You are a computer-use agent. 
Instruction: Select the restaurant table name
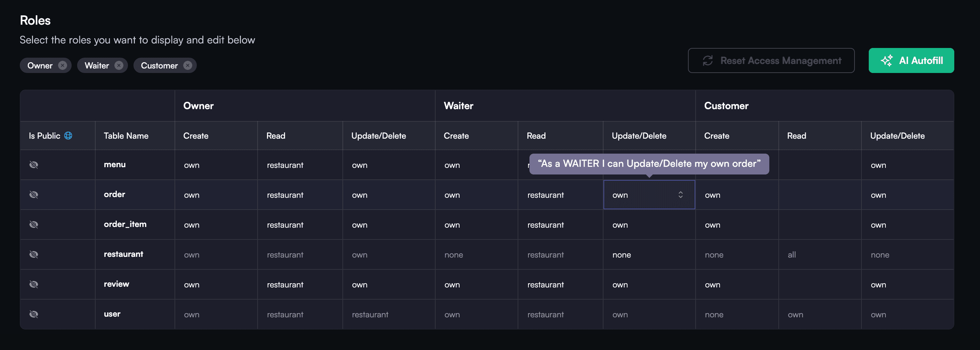pyautogui.click(x=124, y=254)
